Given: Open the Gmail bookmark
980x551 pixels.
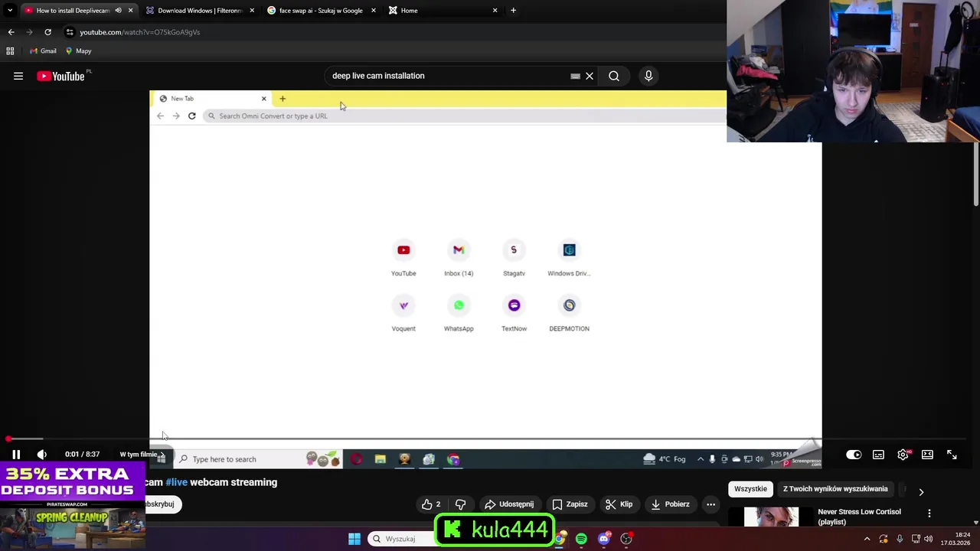Looking at the screenshot, I should [x=43, y=51].
